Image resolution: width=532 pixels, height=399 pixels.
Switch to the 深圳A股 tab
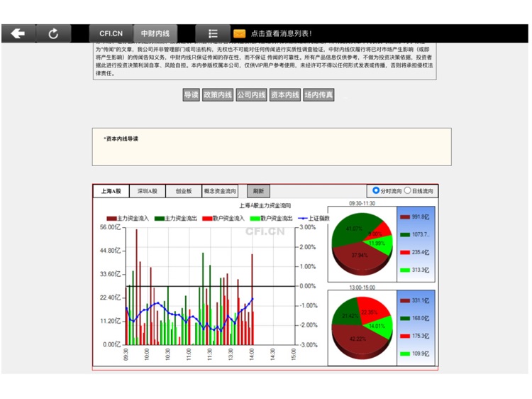148,191
